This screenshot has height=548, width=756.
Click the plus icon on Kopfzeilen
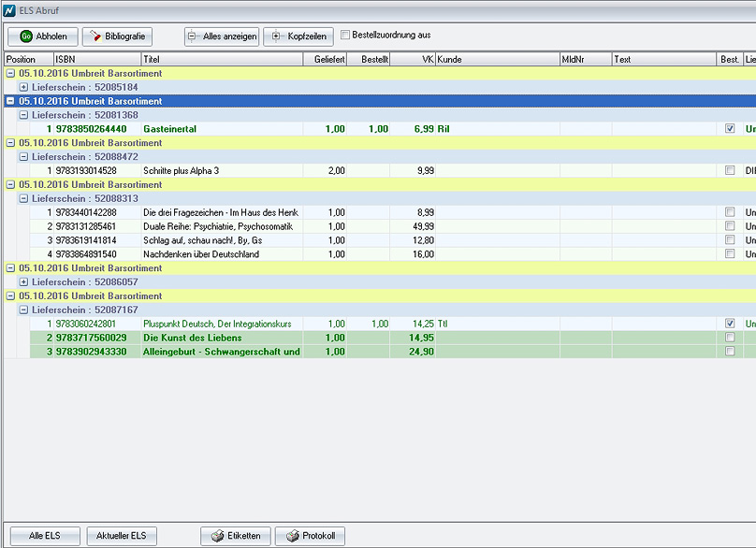[x=276, y=36]
